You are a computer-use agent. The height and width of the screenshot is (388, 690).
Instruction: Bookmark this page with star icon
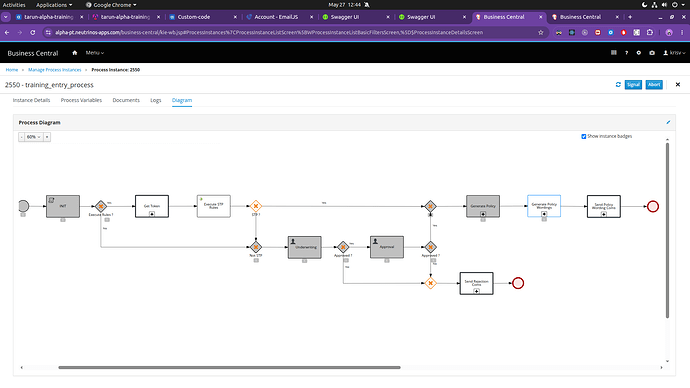pyautogui.click(x=541, y=33)
